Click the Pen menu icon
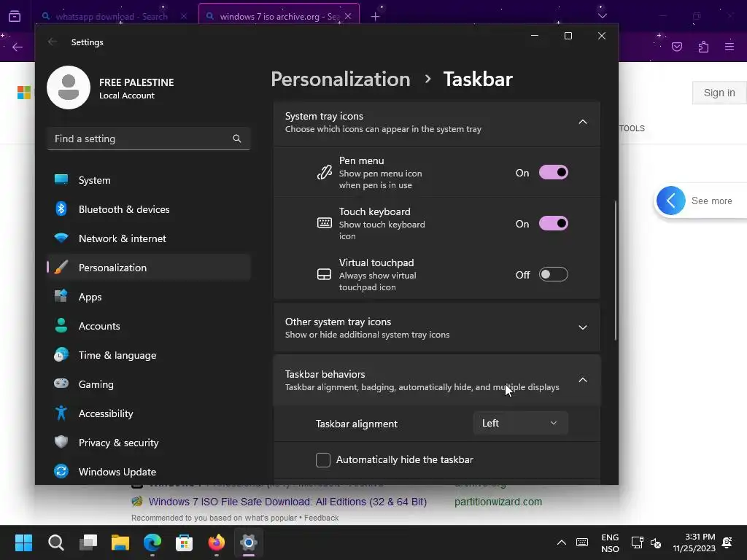This screenshot has height=560, width=747. (325, 172)
